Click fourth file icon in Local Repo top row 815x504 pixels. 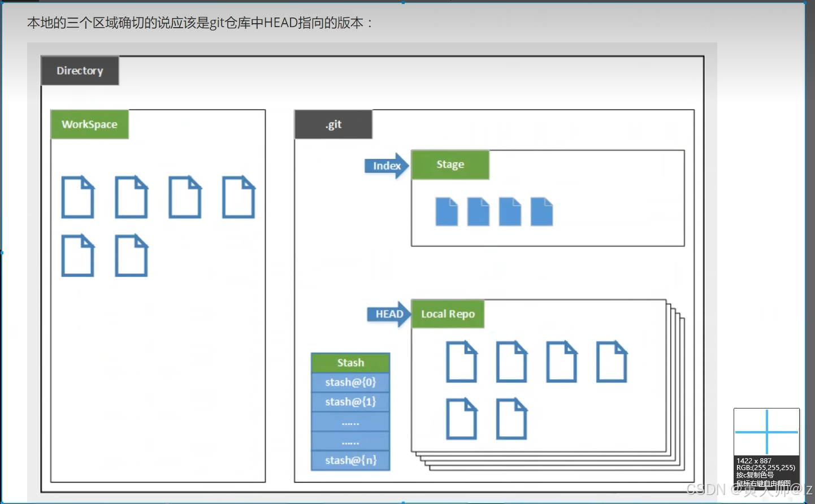[x=612, y=362]
